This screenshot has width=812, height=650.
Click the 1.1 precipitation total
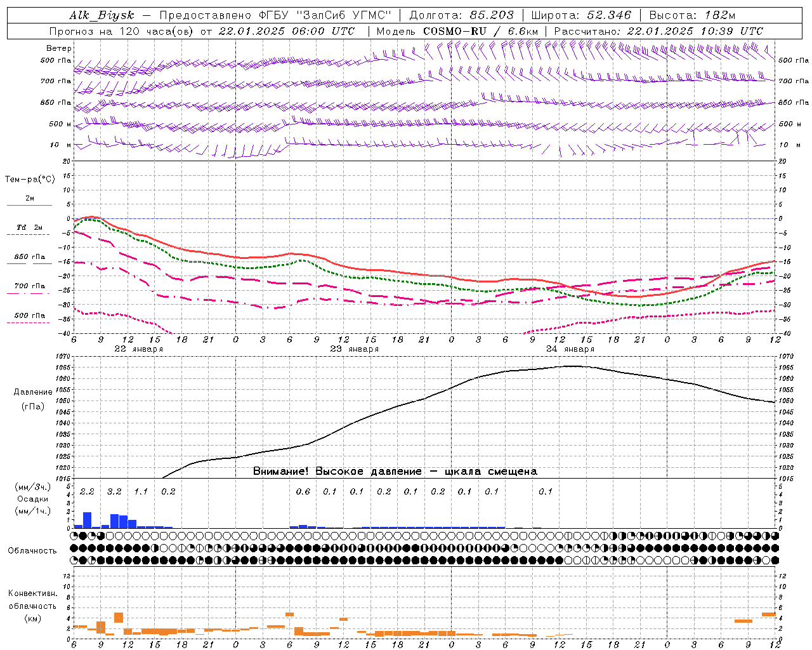pyautogui.click(x=141, y=492)
